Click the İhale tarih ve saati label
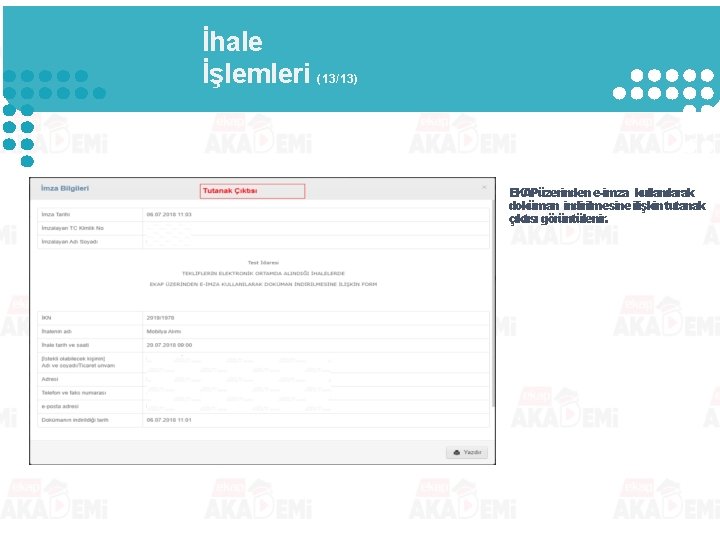Viewport: 720px width, 540px height. click(65, 345)
